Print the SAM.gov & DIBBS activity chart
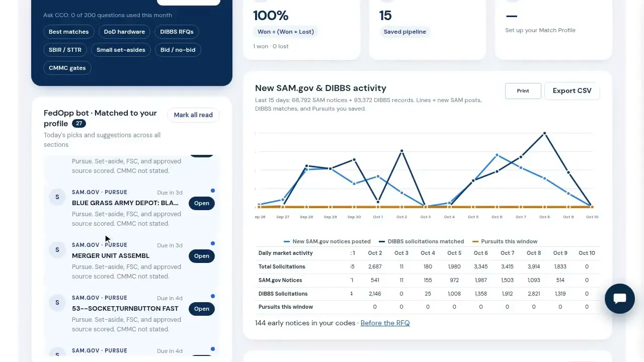 [x=523, y=91]
